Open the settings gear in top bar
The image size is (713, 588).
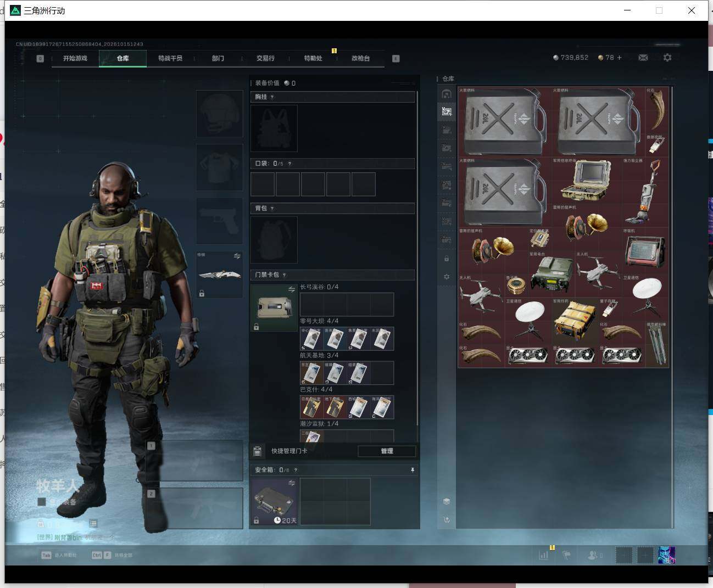point(667,58)
